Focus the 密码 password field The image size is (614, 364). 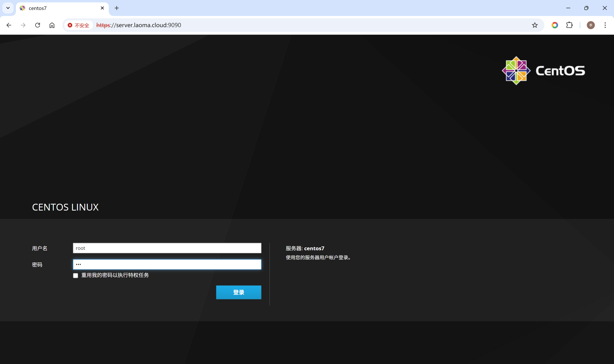[x=167, y=264]
